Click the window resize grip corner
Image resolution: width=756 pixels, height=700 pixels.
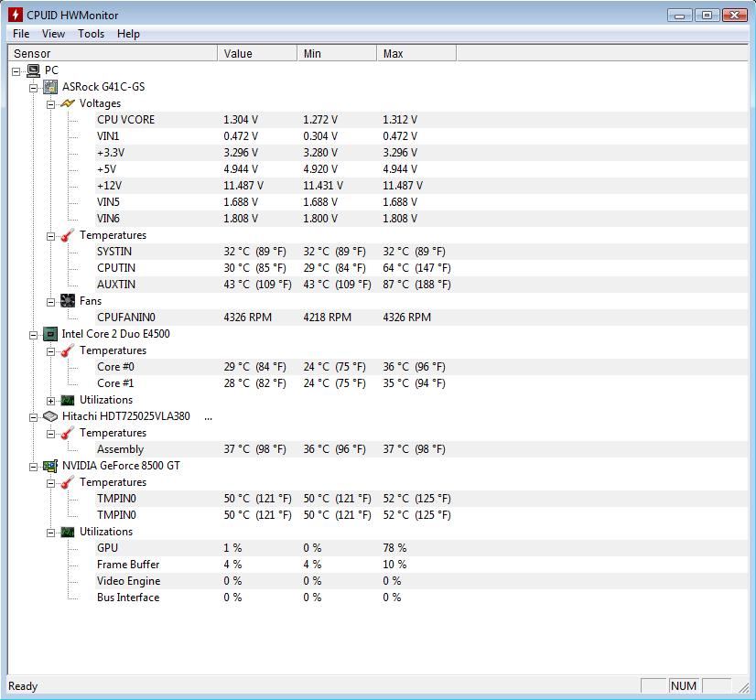(x=744, y=687)
